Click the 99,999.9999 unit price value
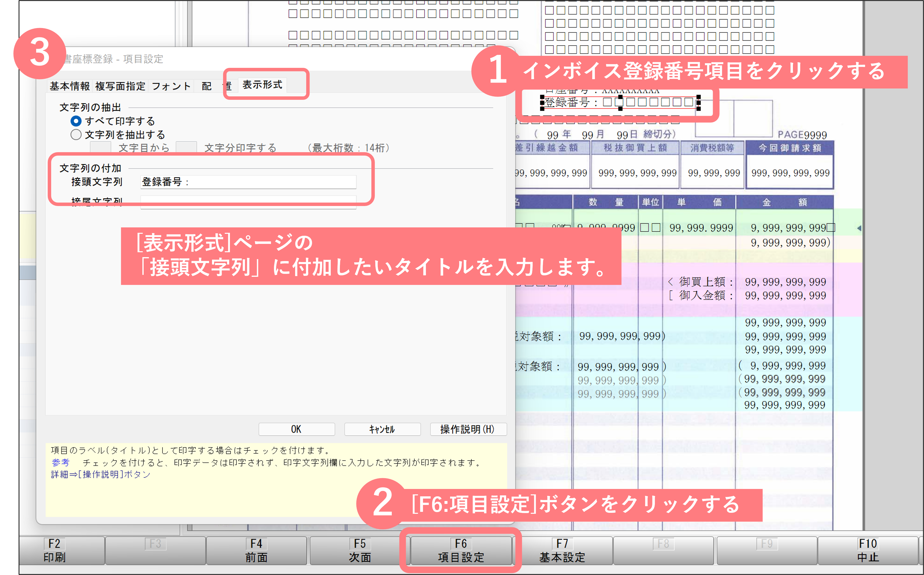The image size is (924, 575). point(701,228)
